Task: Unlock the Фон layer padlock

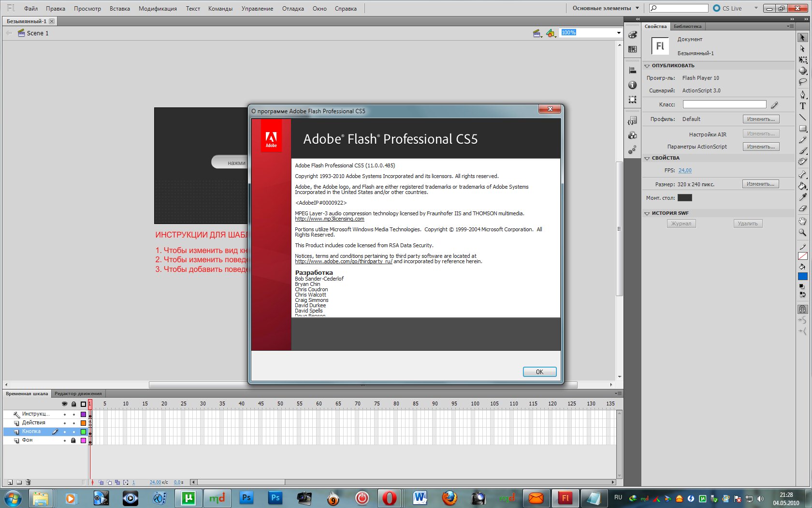Action: 73,440
